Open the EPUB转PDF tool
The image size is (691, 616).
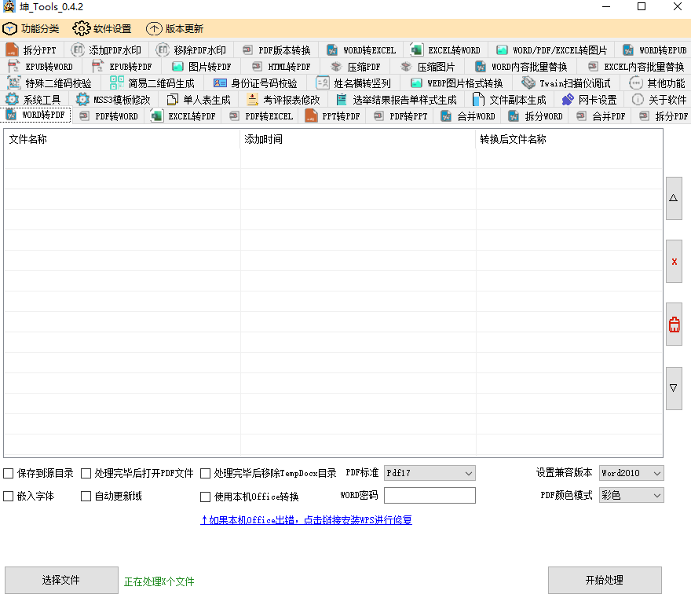click(x=122, y=67)
